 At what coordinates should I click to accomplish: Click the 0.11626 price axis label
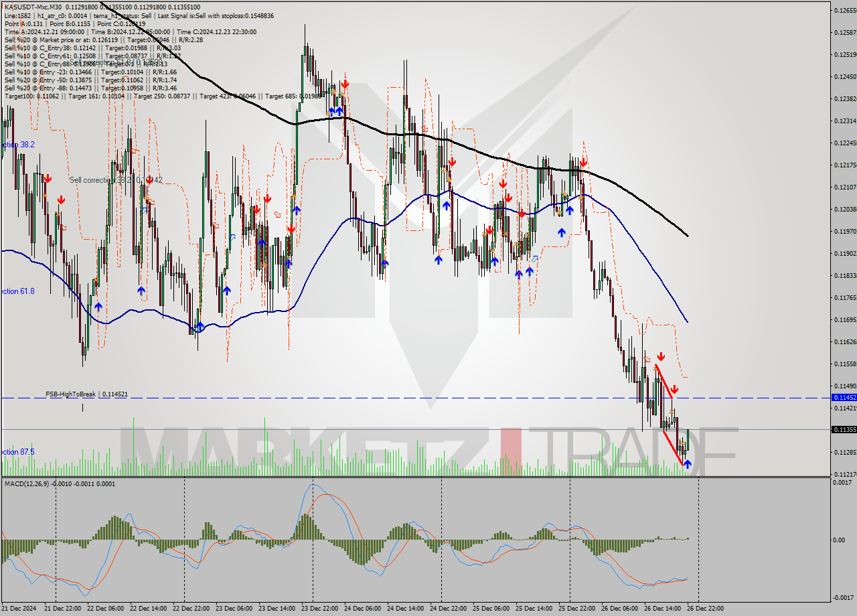[845, 341]
